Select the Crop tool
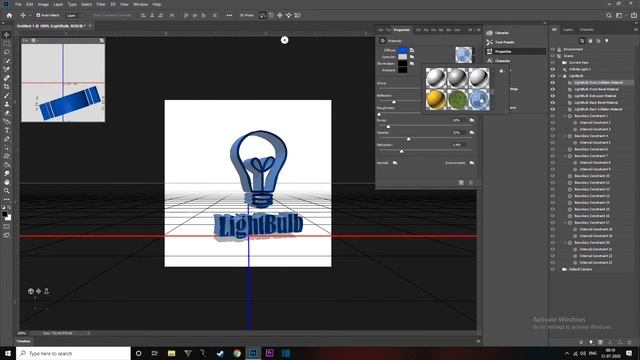 click(x=7, y=87)
